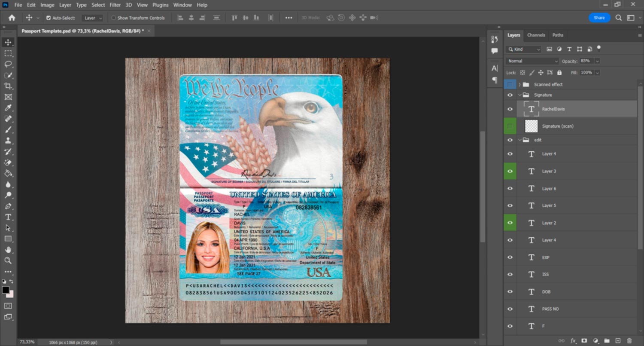Select the Lasso tool
644x346 pixels.
click(8, 64)
